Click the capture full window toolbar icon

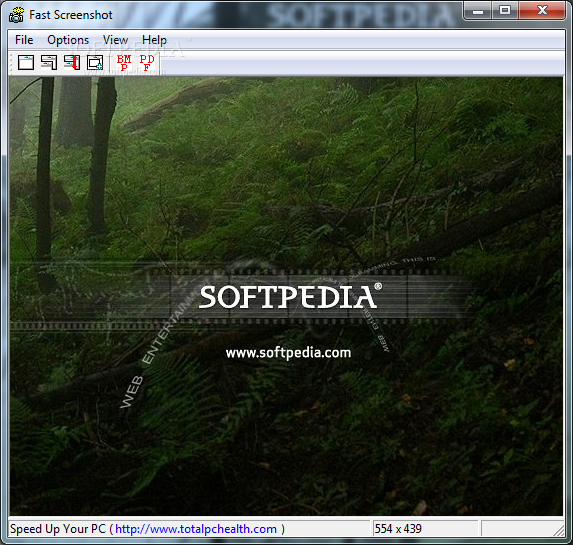(x=26, y=63)
